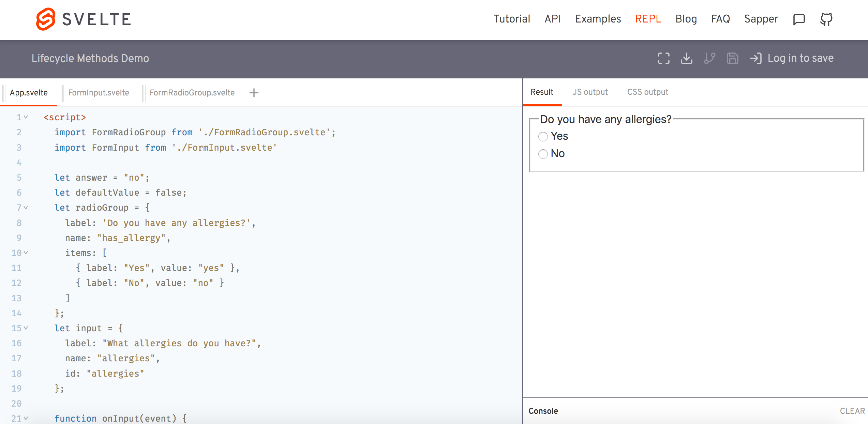Toggle fullscreen editor mode
Image resolution: width=868 pixels, height=424 pixels.
(663, 58)
